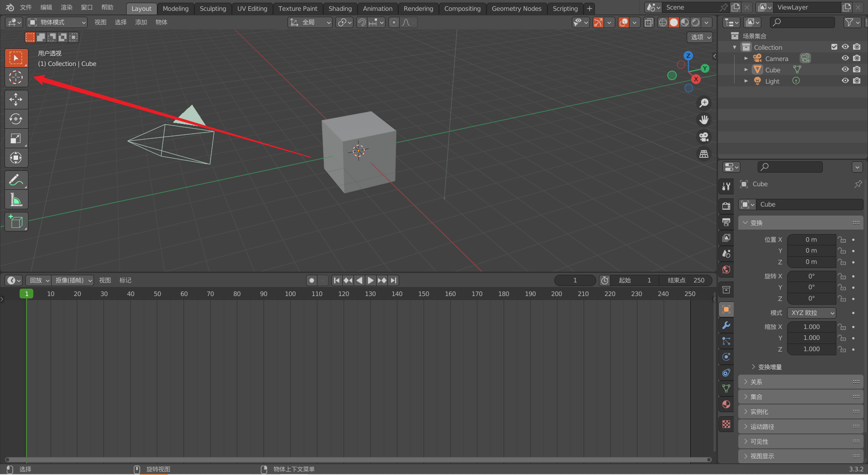Open the Modifiers wrench tab
Screen dimensions: 868x475
click(x=726, y=325)
